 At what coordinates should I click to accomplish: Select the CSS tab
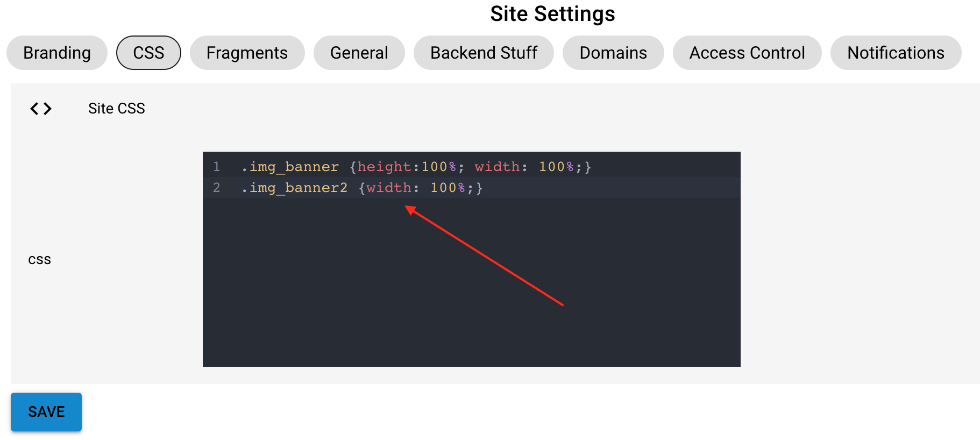[x=148, y=53]
